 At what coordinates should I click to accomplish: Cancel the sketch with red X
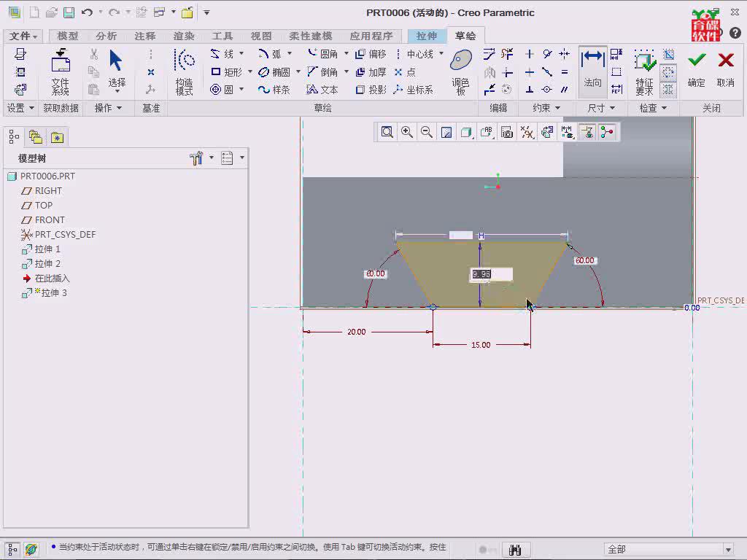pos(726,69)
